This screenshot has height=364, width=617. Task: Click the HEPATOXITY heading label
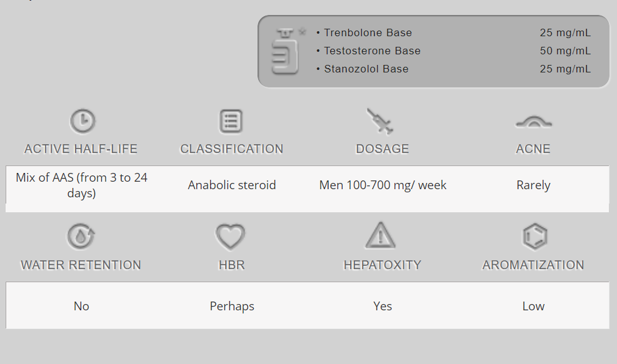pyautogui.click(x=382, y=265)
